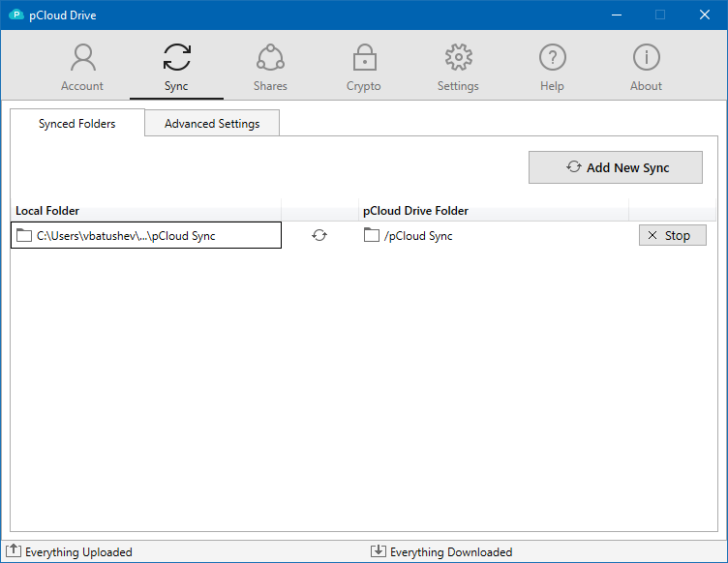Screen dimensions: 728x563
Task: Open the About info section
Action: (x=646, y=68)
